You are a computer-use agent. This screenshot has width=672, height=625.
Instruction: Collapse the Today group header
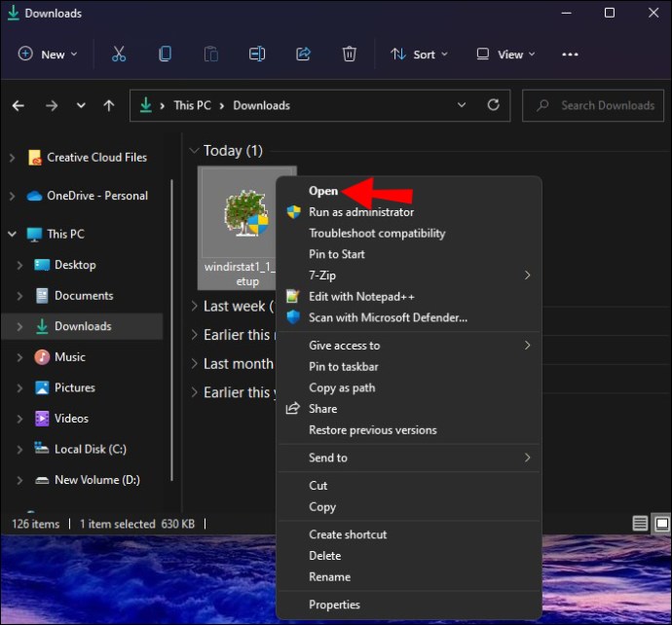[x=194, y=151]
